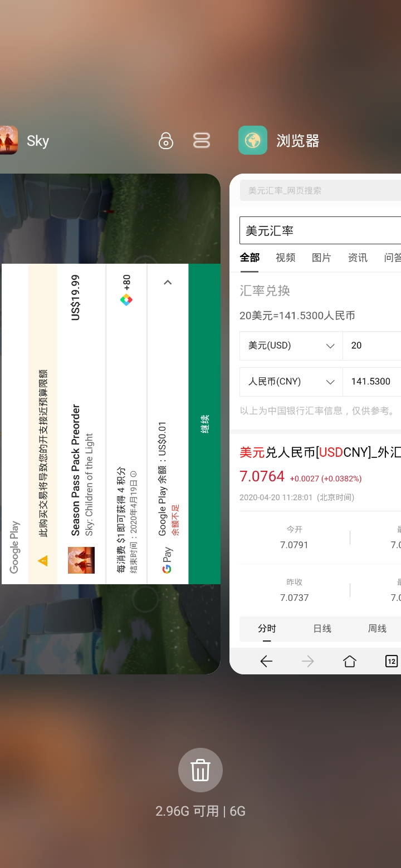Tap the Google Pay logo in Sky card
This screenshot has width=401, height=868.
pos(167,560)
